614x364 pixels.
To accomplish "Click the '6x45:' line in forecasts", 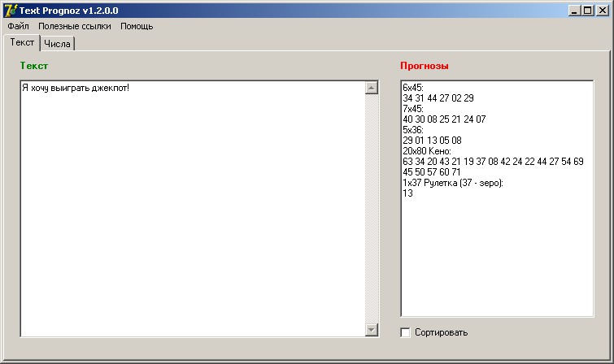I will click(413, 88).
